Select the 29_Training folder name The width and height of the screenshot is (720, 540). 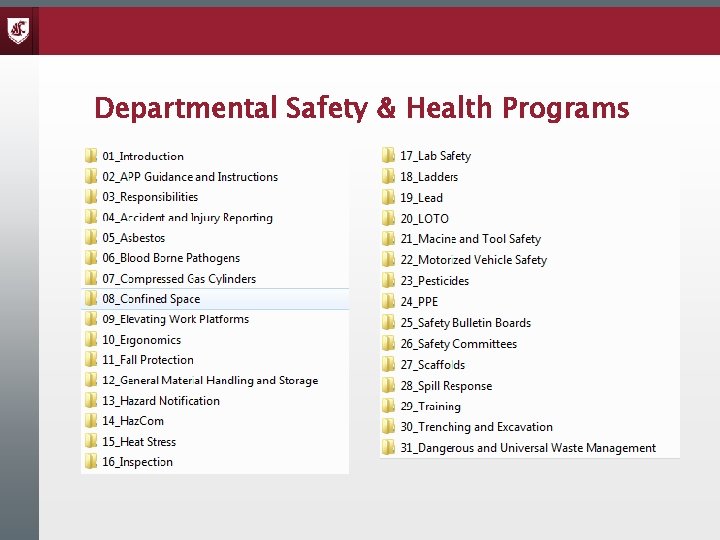(x=430, y=406)
